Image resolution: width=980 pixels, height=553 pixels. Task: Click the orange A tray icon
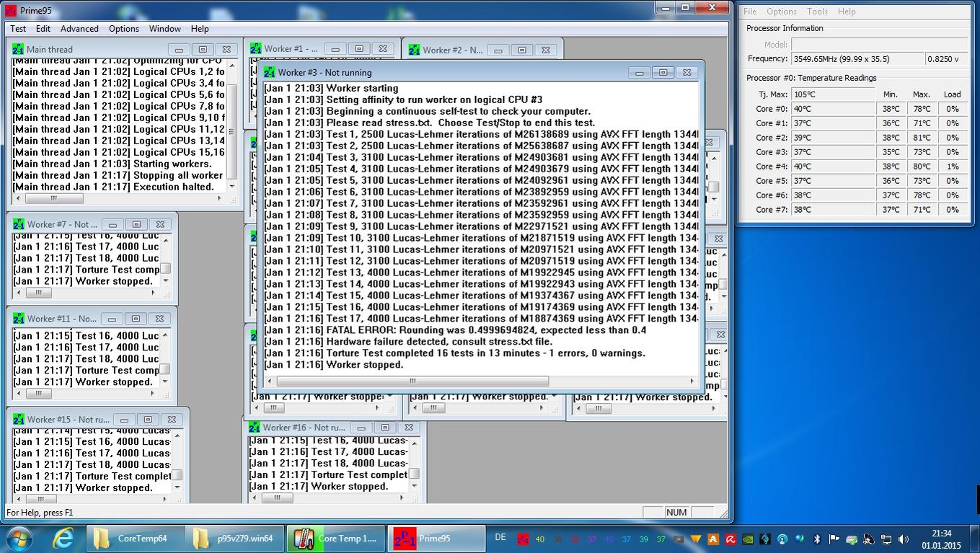pyautogui.click(x=714, y=539)
